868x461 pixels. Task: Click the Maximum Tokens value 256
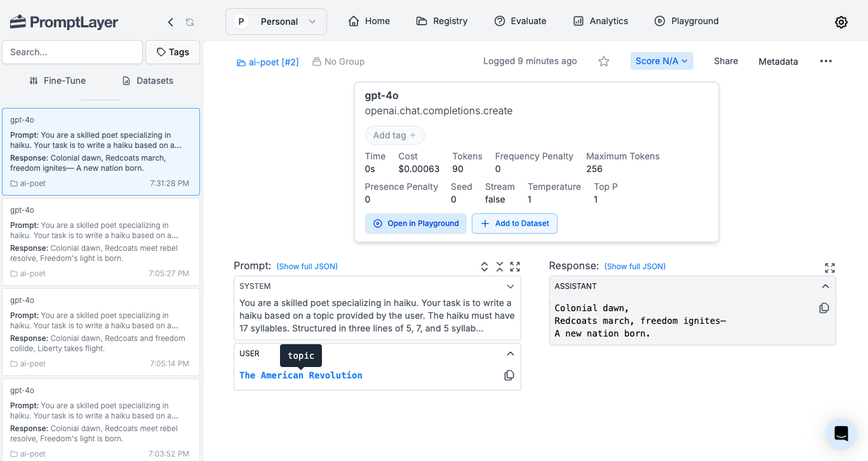click(x=594, y=169)
